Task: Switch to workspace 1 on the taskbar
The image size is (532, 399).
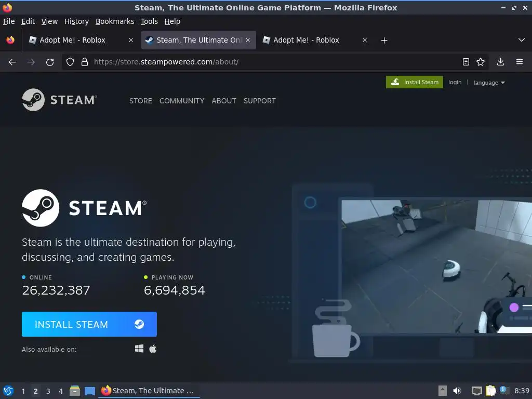Action: [23, 391]
